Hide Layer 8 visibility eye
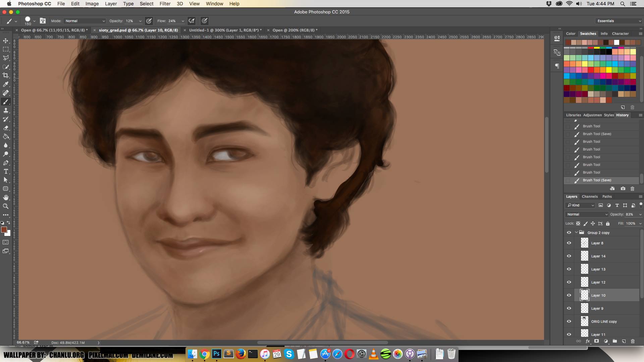644x362 pixels. [569, 243]
